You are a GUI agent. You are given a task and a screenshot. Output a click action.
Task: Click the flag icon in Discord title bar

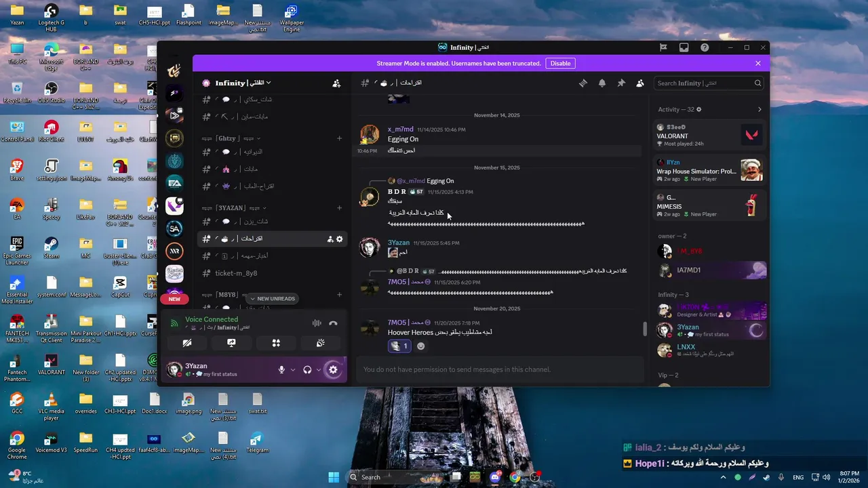(663, 47)
